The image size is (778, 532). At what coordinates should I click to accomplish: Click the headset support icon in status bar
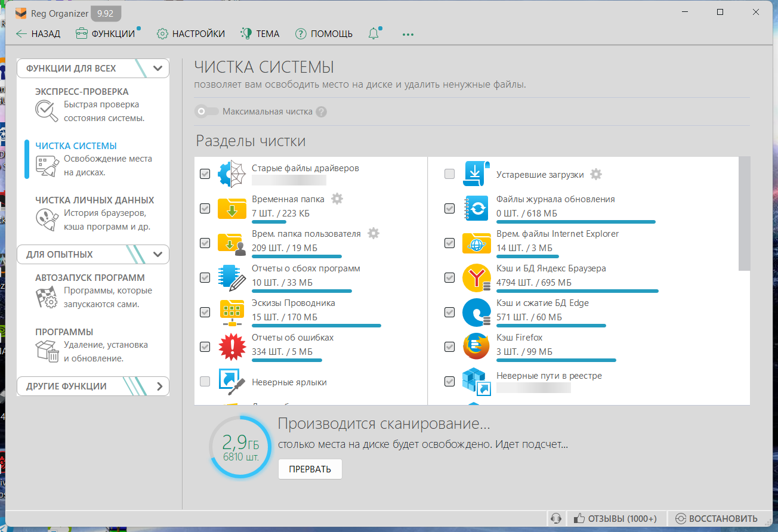pos(556,518)
